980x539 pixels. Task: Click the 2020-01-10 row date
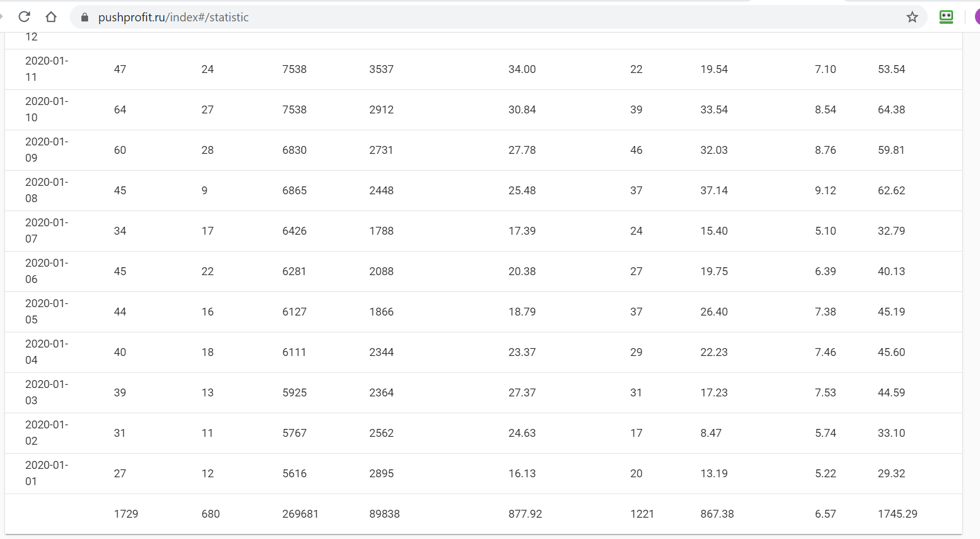(47, 109)
